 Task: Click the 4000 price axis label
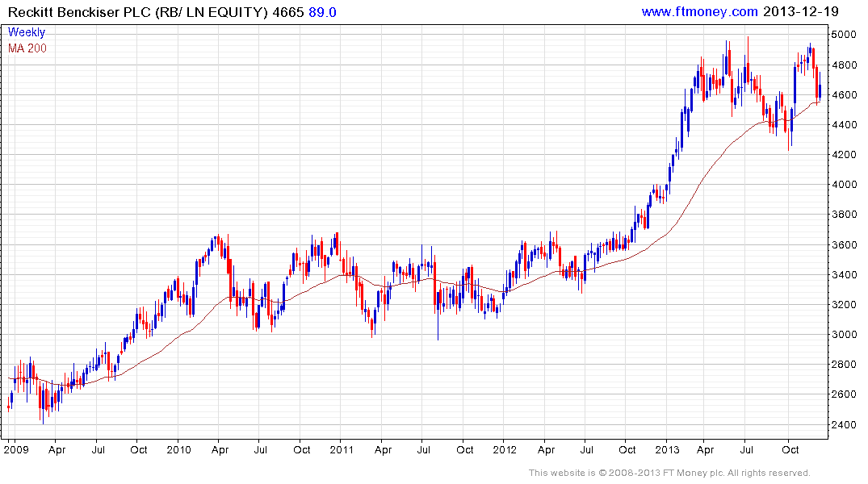(x=844, y=184)
